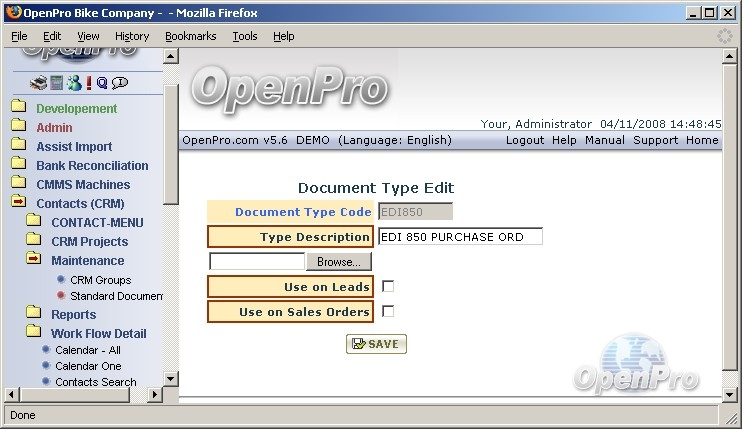Click the printer icon in sidebar toolbar
This screenshot has width=742, height=429.
coord(38,83)
